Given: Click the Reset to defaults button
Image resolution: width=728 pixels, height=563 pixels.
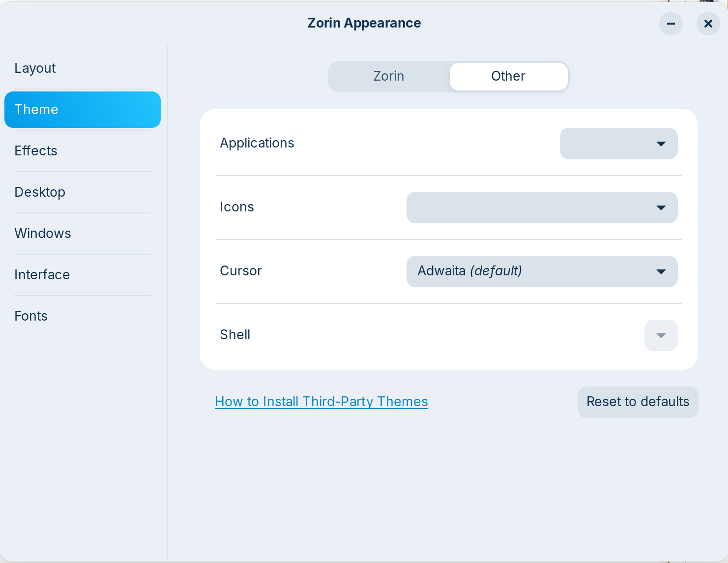Looking at the screenshot, I should [x=638, y=402].
